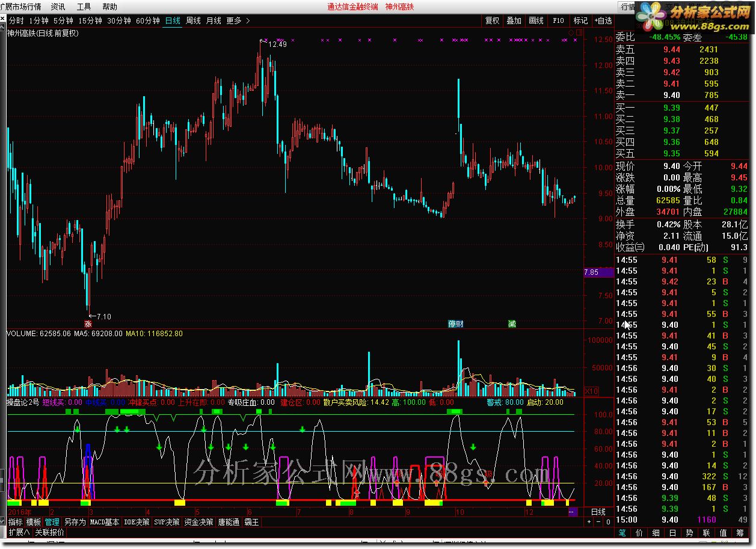
Task: Click the VOLUME: 62585.06 readout
Action: coord(39,333)
